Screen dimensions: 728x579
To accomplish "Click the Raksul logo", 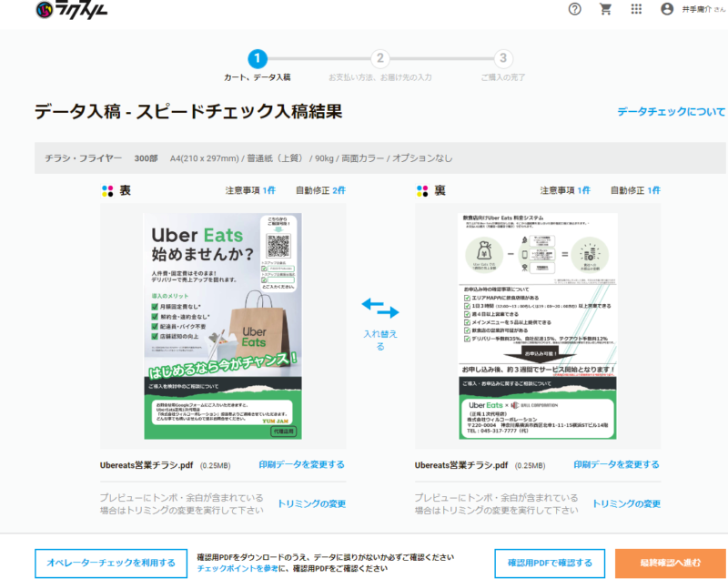I will 72,10.
